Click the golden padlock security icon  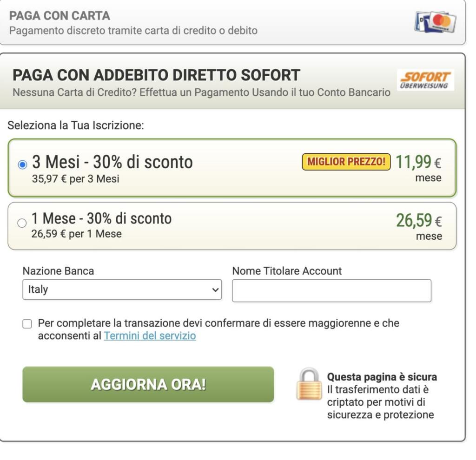[x=309, y=384]
